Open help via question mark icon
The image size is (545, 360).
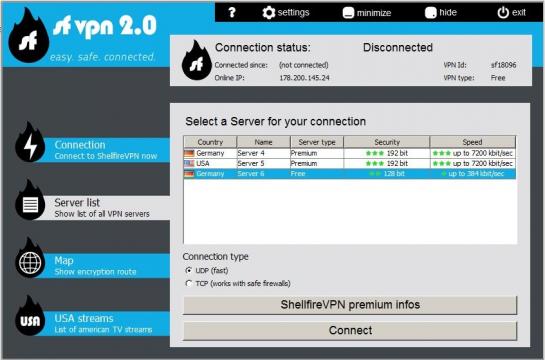pyautogui.click(x=232, y=13)
